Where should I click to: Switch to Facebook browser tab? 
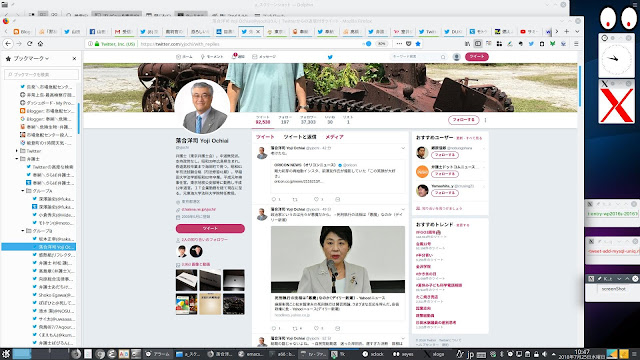98,31
